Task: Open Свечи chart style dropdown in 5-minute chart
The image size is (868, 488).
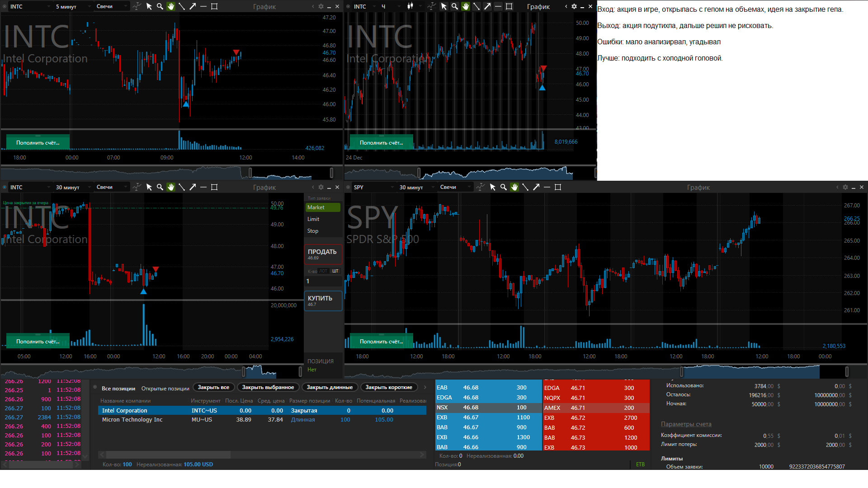Action: (x=111, y=6)
